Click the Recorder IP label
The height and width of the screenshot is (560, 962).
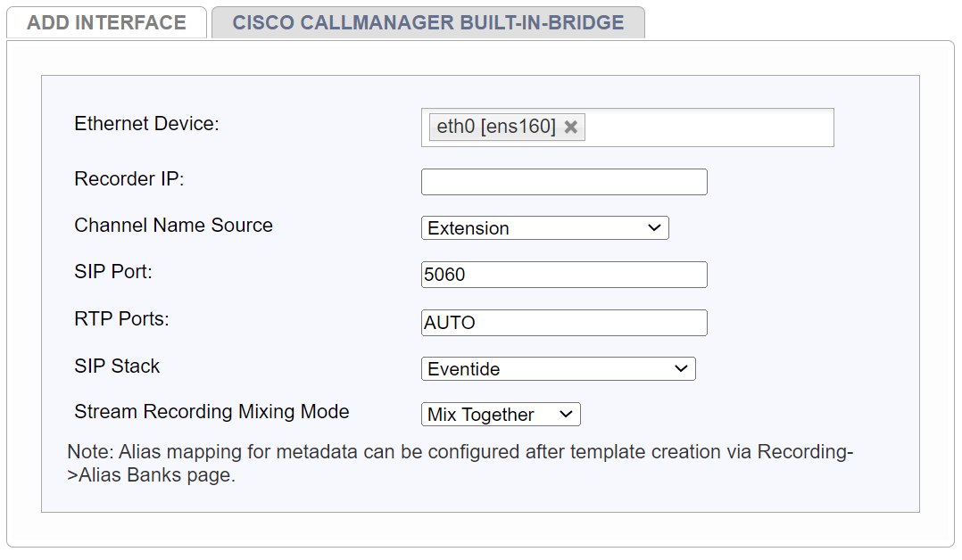coord(129,178)
